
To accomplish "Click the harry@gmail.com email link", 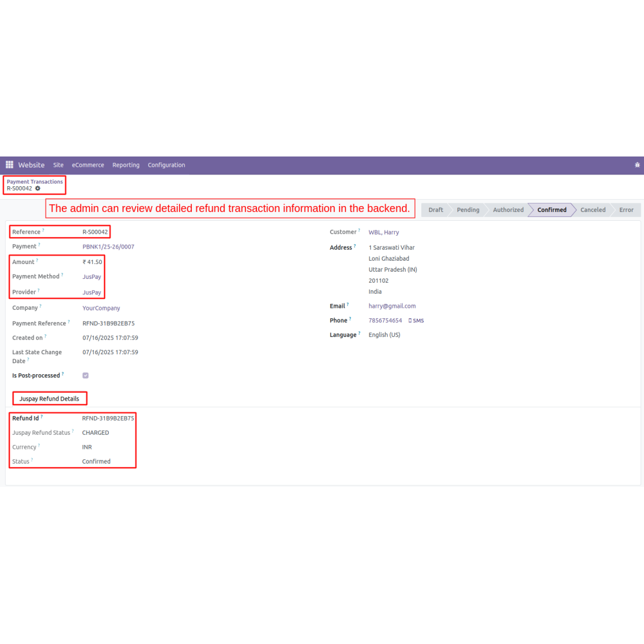I will point(392,307).
